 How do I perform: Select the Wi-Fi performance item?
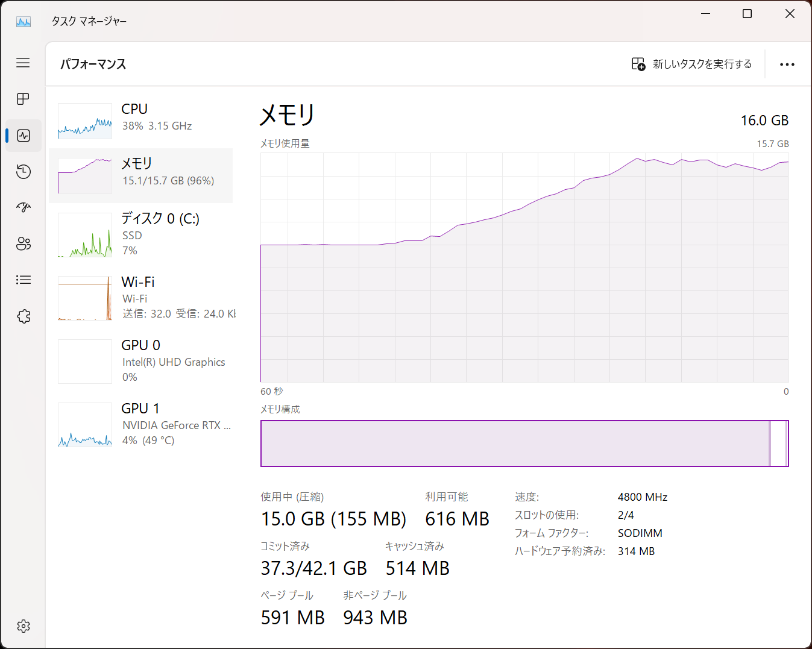click(x=141, y=298)
